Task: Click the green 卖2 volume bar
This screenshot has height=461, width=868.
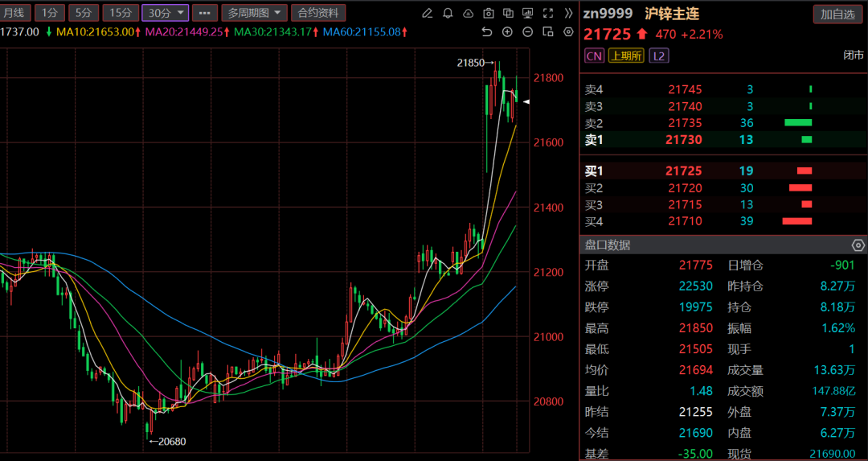Action: [x=798, y=123]
